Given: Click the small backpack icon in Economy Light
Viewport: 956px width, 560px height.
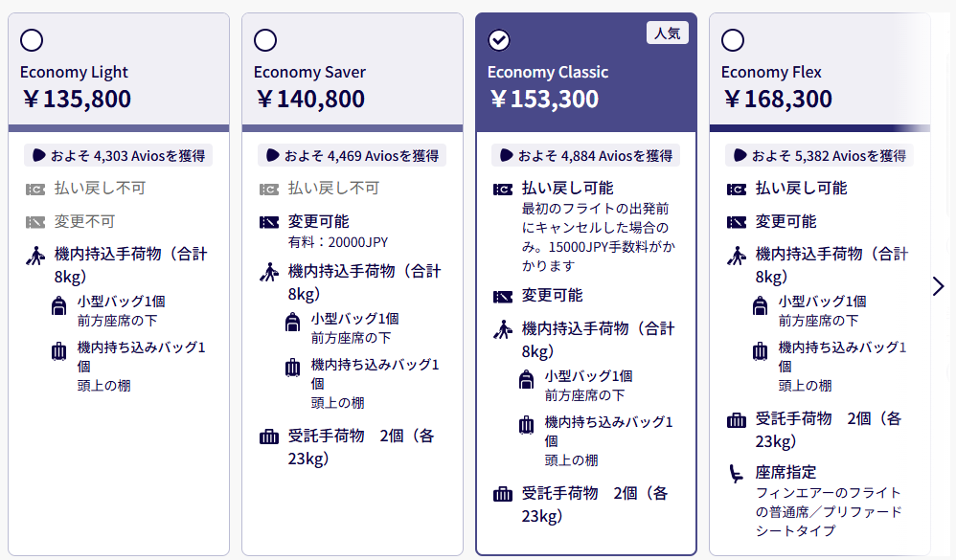Looking at the screenshot, I should pos(59,304).
